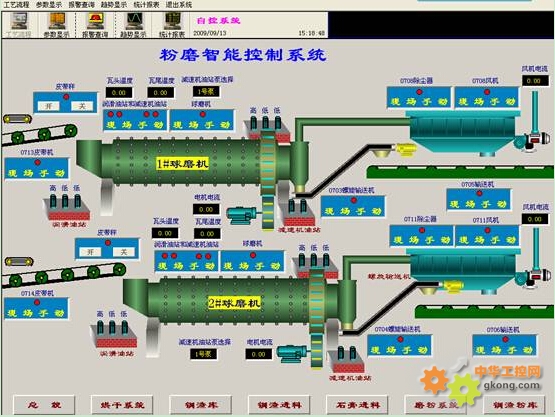This screenshot has height=417, width=555.
Task: Go to 石膏送料 screen button
Action: 357,405
